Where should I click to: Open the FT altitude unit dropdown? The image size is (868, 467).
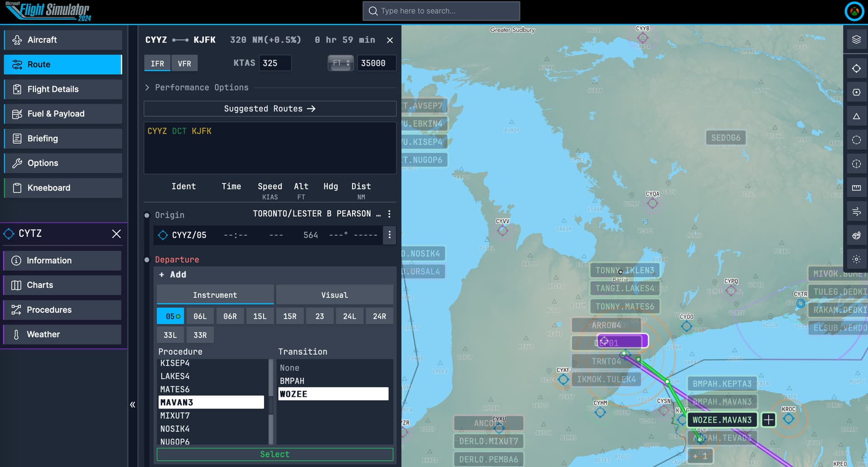tap(341, 63)
